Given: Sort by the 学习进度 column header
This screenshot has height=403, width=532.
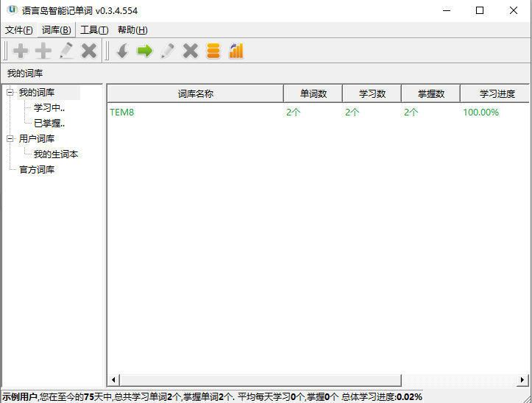Looking at the screenshot, I should click(x=495, y=93).
